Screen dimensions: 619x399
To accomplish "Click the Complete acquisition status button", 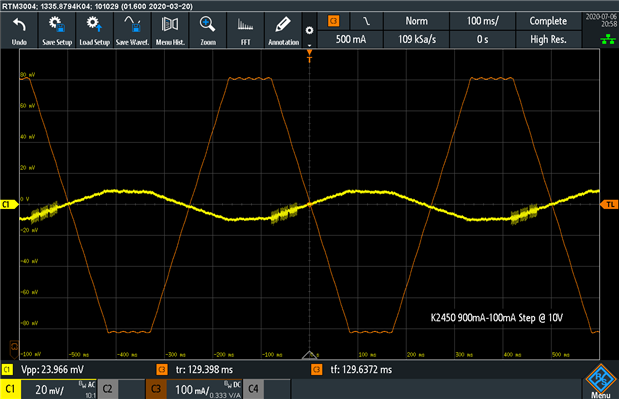I will point(548,21).
